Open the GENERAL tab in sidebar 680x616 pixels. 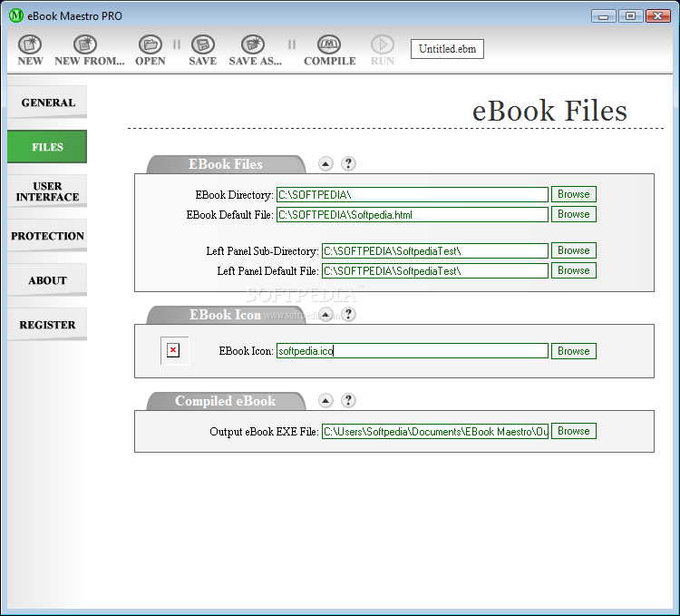point(47,103)
